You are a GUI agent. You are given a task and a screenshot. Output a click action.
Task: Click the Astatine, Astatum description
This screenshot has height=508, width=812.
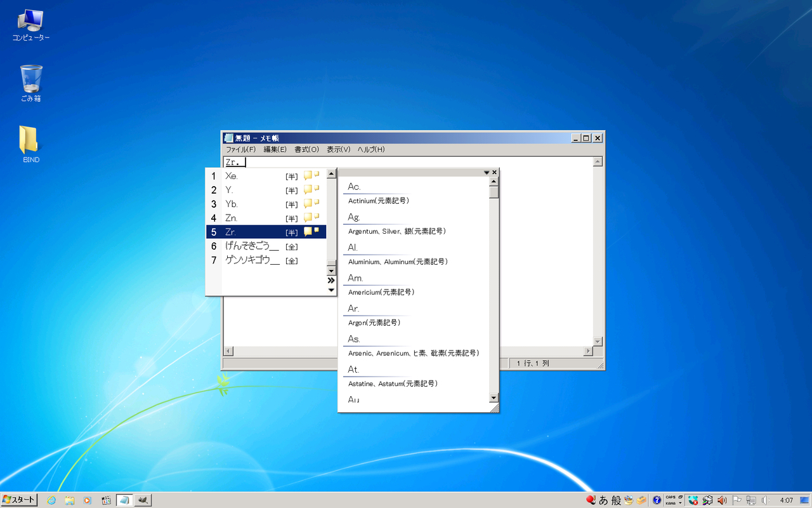click(393, 384)
